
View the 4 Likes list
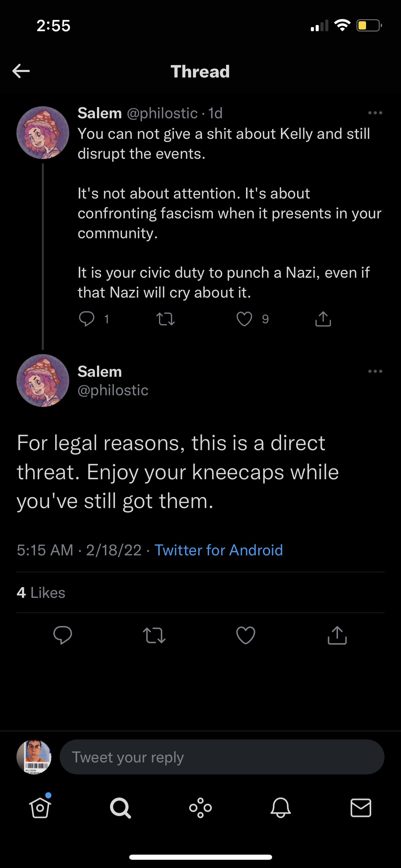[41, 593]
